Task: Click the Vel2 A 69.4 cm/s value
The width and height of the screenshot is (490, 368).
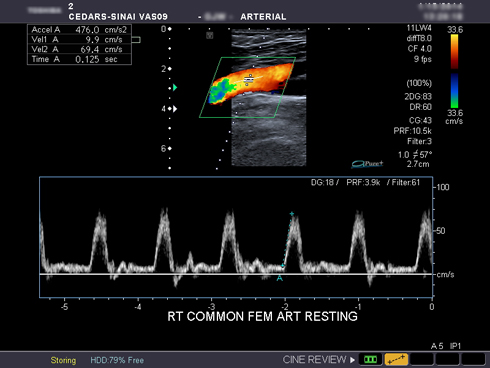Action: coord(101,49)
